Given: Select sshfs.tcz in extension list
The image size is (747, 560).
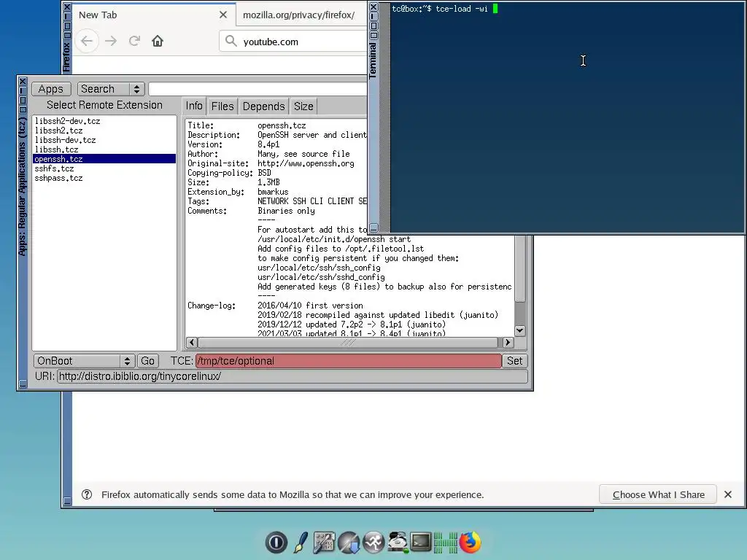Looking at the screenshot, I should pos(104,168).
